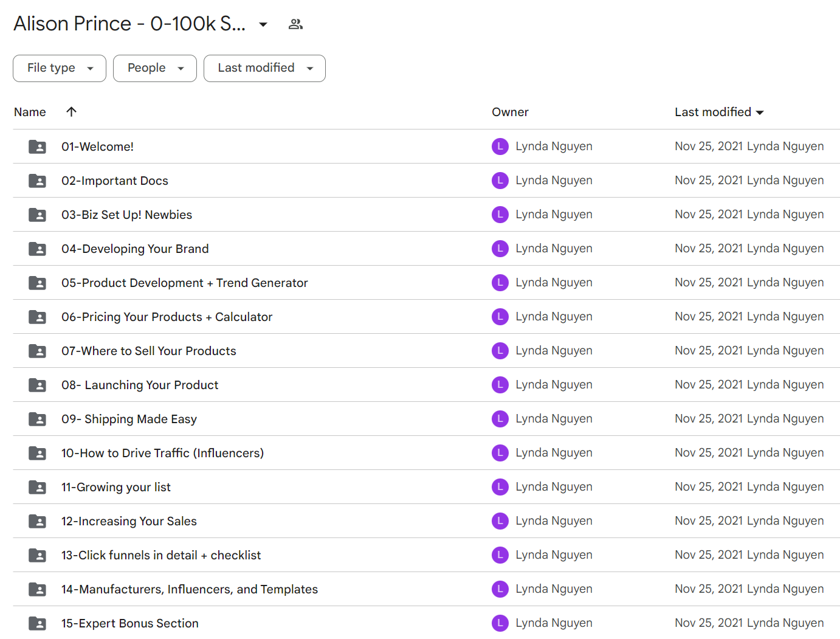Click Nov 25, 2021 date in 14-Manufacturers row
This screenshot has width=840, height=639.
click(709, 589)
